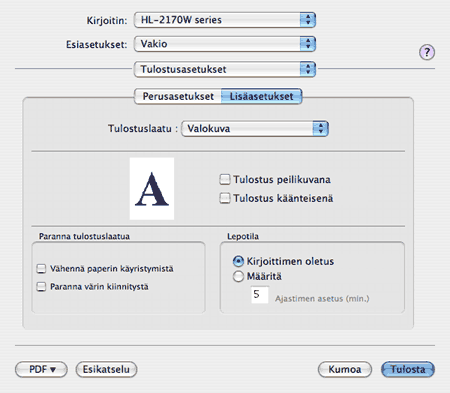The width and height of the screenshot is (450, 393).
Task: Click the purple help question mark icon
Action: tap(427, 52)
